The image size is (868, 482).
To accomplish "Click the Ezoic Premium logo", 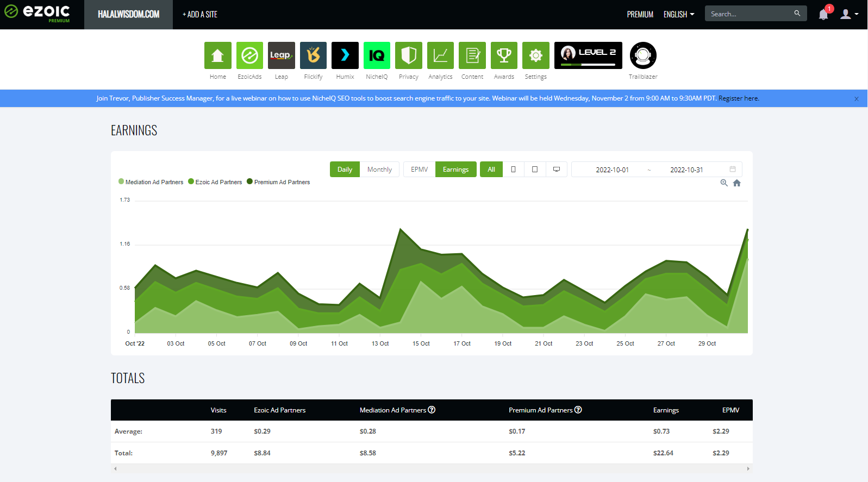I will click(37, 14).
